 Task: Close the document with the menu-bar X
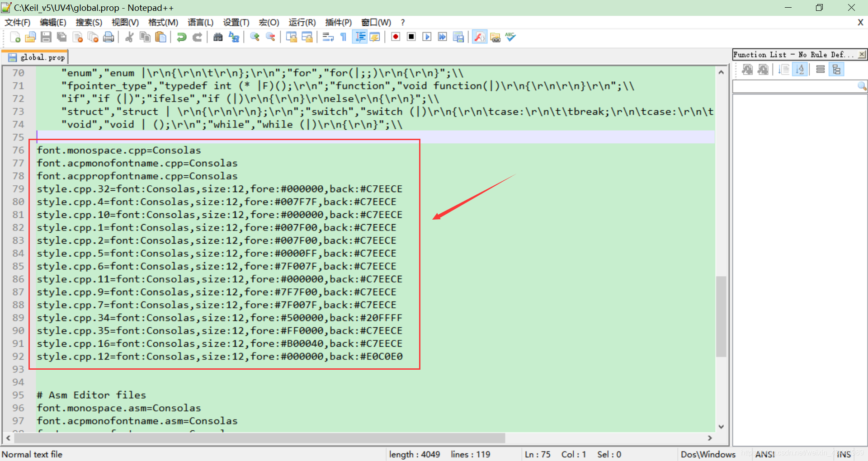pos(860,22)
